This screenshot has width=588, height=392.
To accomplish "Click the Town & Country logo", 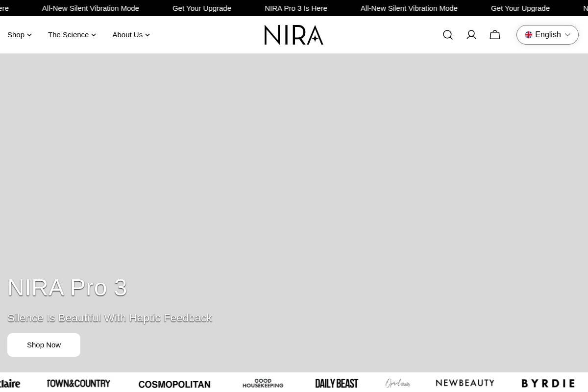I will [78, 383].
